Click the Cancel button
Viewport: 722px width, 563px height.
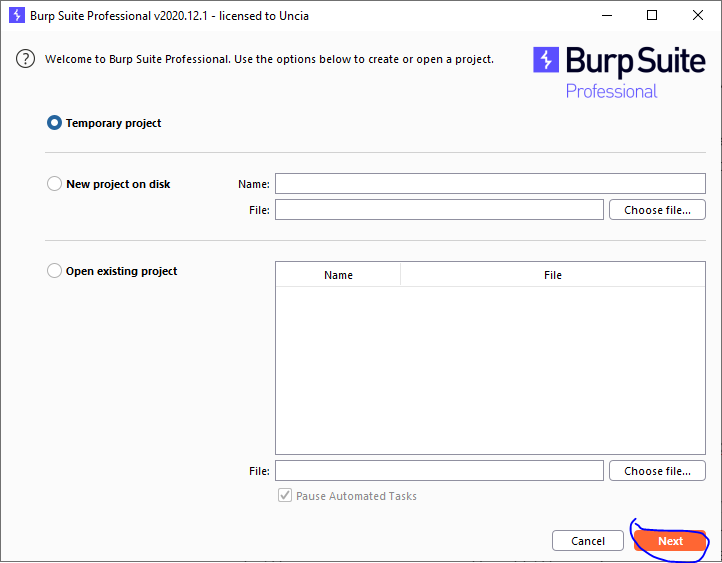(588, 540)
